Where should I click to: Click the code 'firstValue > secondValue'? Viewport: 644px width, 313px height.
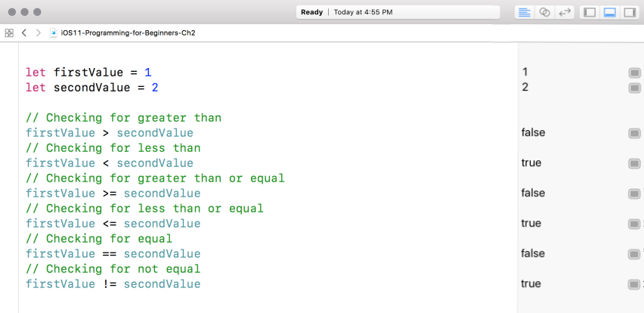(110, 133)
